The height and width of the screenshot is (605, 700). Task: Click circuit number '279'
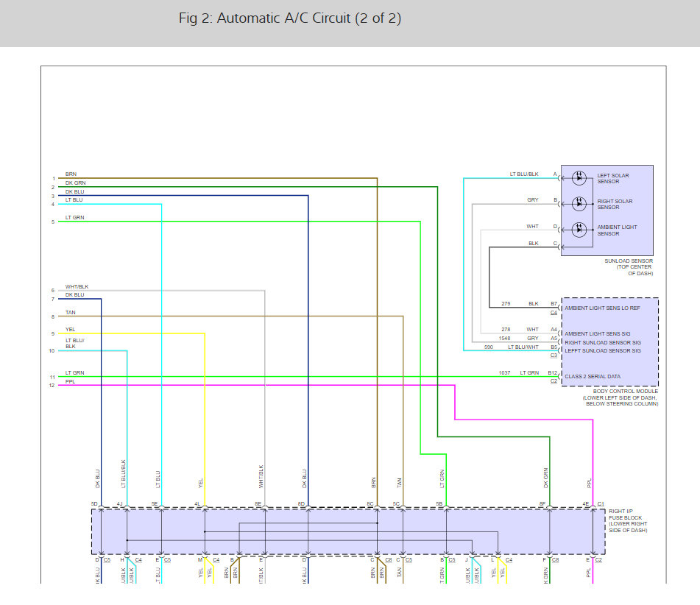(506, 304)
